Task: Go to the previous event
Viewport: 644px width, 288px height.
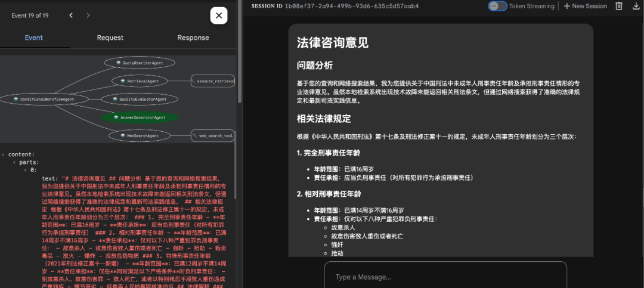Action: coord(71,16)
